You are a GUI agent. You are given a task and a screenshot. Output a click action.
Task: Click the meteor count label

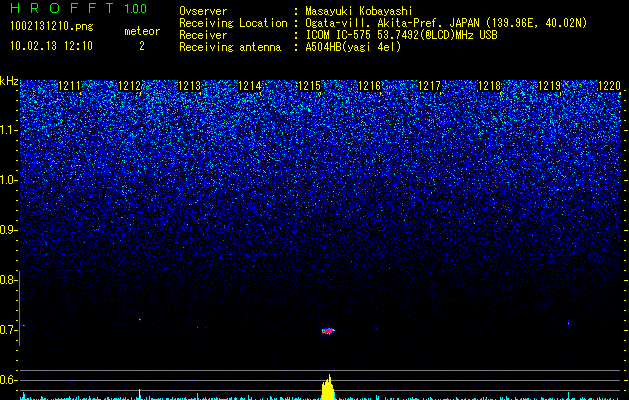pyautogui.click(x=142, y=31)
